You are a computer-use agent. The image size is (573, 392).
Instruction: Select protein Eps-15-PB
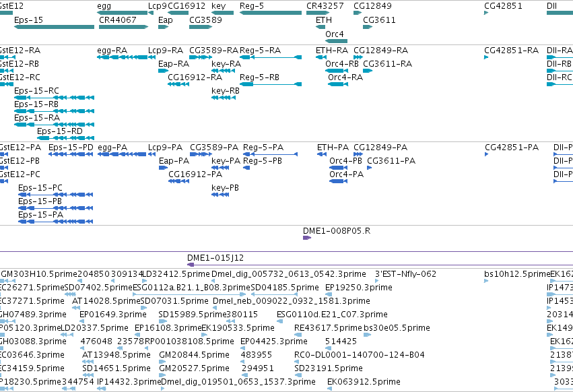coord(56,208)
